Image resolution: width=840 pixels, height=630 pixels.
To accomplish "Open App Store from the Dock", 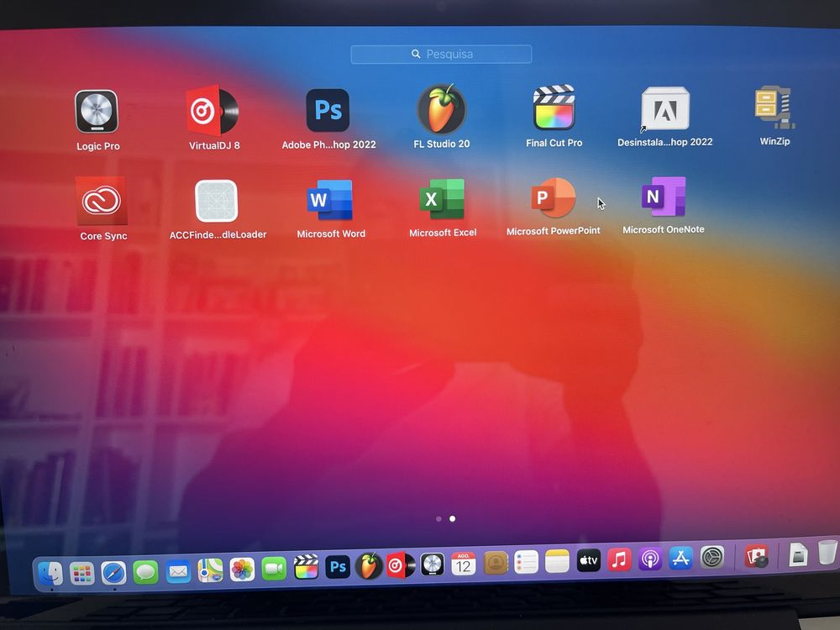I will click(680, 559).
